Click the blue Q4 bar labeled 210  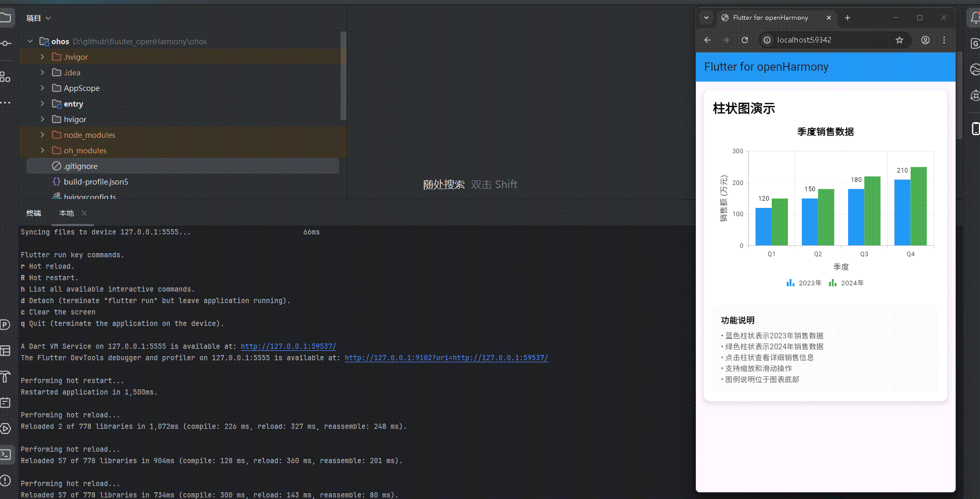click(903, 213)
